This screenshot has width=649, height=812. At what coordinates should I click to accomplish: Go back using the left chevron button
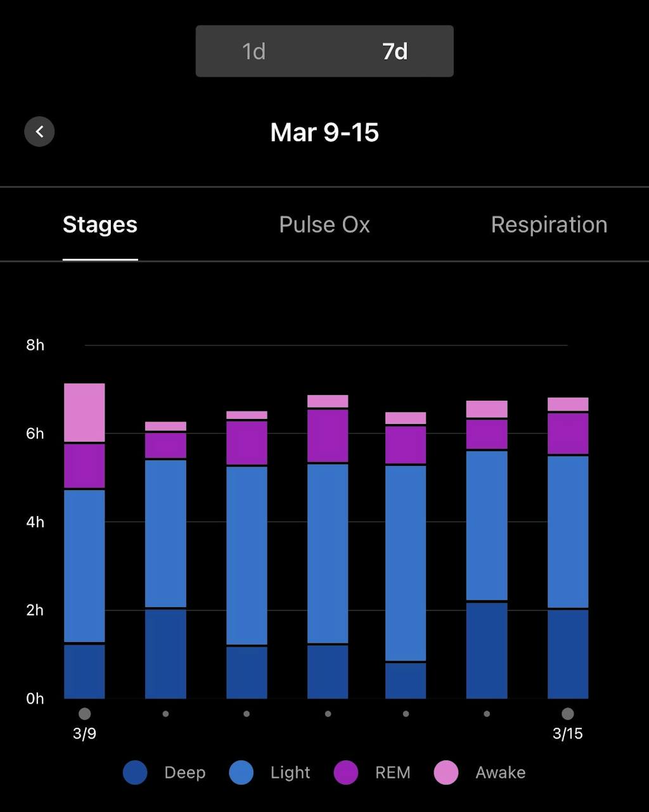point(39,132)
